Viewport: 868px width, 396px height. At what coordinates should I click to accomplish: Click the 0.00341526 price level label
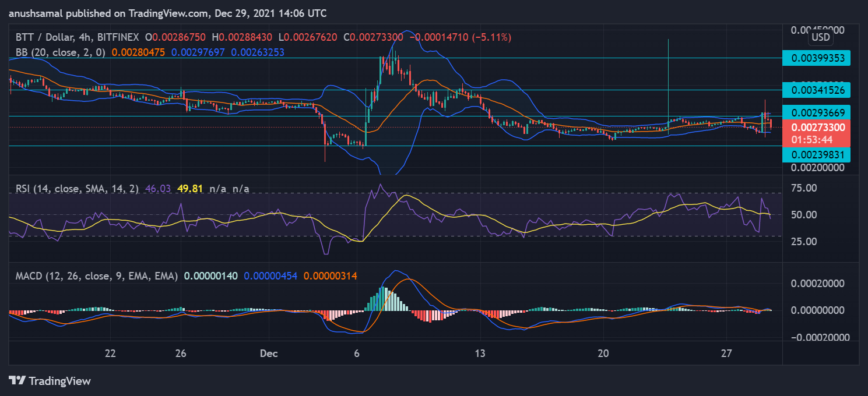(x=816, y=90)
